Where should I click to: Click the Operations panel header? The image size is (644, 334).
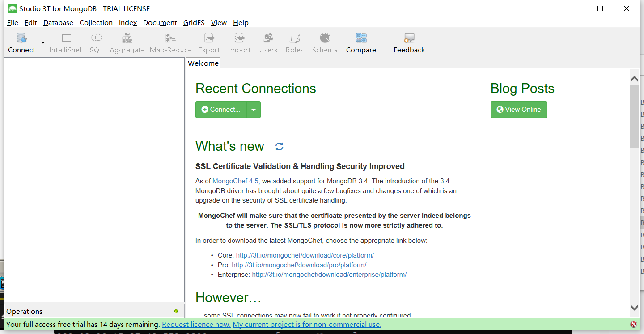(94, 311)
